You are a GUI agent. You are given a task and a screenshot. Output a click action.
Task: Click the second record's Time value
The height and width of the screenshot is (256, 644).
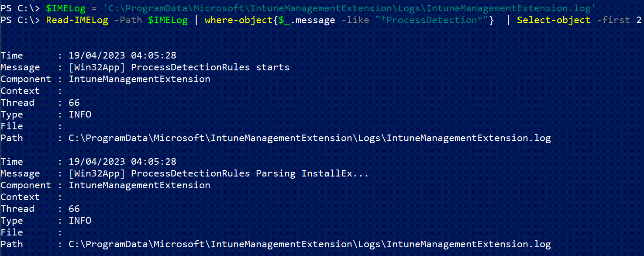[122, 162]
